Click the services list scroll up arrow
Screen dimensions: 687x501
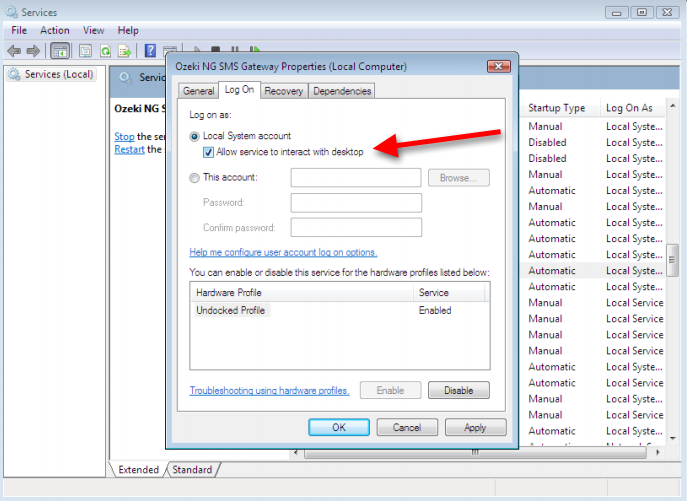[x=673, y=106]
